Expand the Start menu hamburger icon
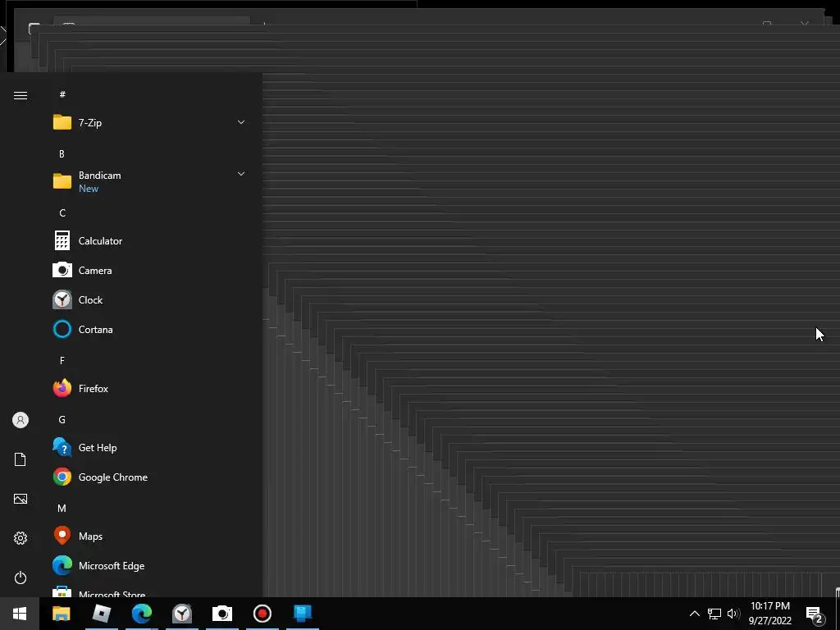This screenshot has height=630, width=840. point(21,95)
